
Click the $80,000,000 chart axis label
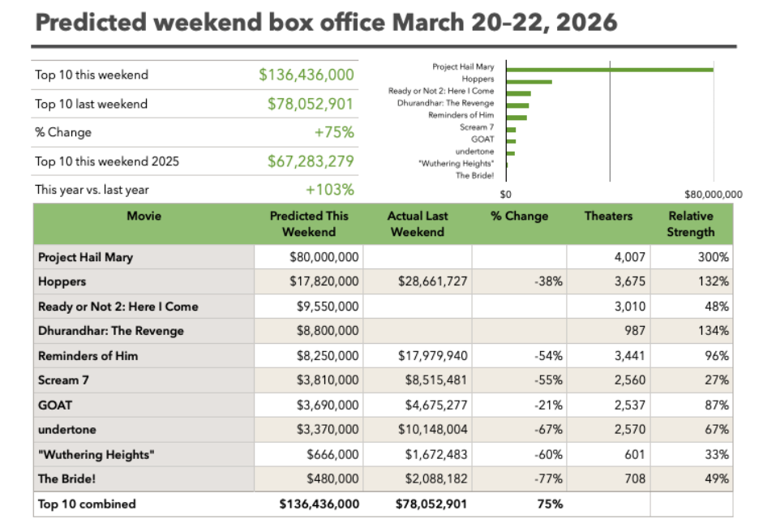pyautogui.click(x=711, y=195)
